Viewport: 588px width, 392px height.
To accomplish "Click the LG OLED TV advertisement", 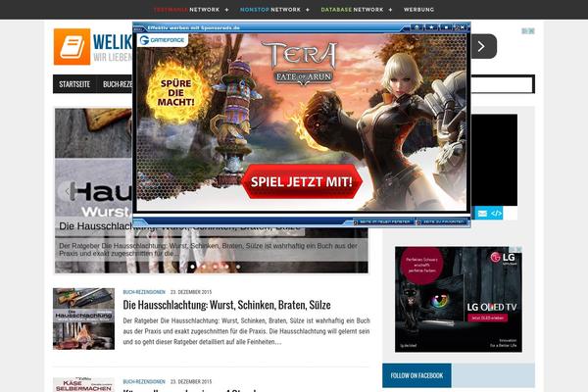I will tap(459, 299).
